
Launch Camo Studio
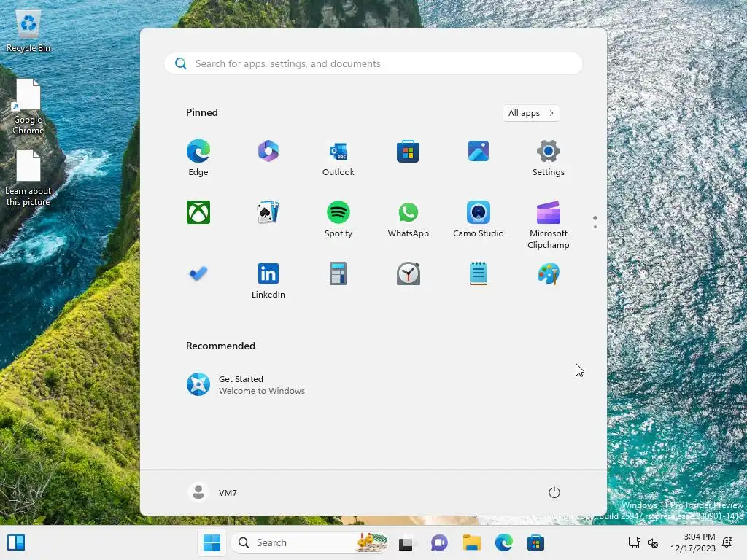coord(479,219)
